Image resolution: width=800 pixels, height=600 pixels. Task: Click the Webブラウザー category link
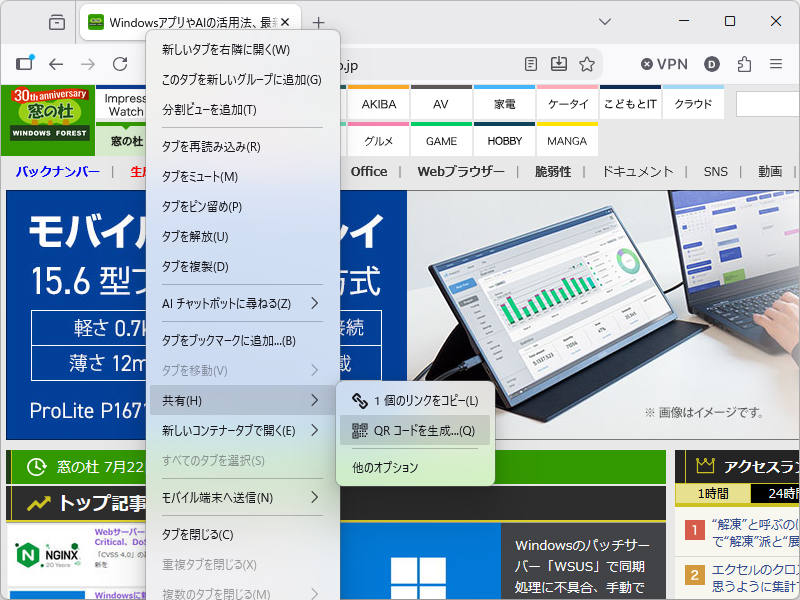461,171
